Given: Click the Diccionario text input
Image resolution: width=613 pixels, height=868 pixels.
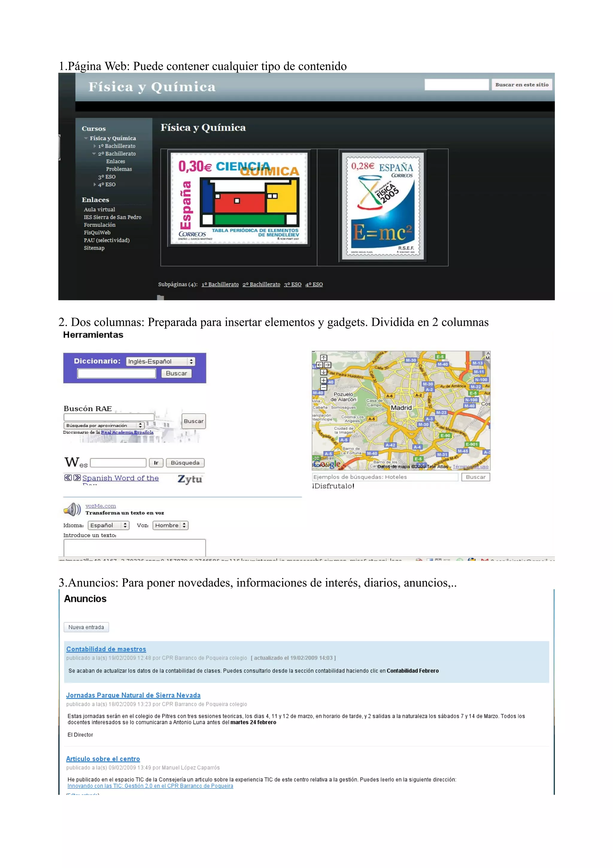Looking at the screenshot, I should point(117,373).
